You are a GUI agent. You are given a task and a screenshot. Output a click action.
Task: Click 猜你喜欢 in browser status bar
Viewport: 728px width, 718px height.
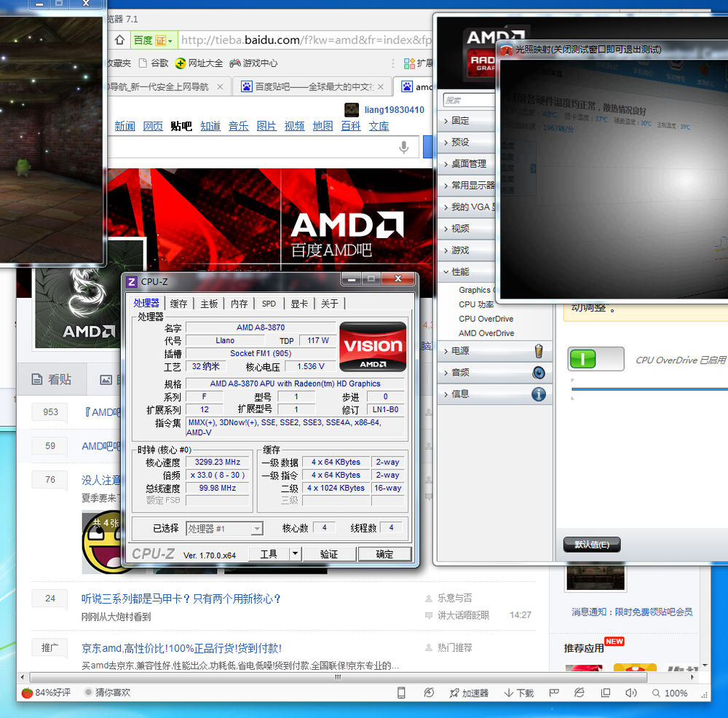point(107,693)
